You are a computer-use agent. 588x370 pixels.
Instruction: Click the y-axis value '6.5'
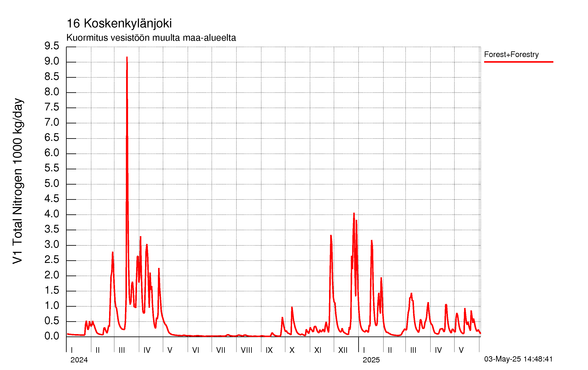pos(52,138)
